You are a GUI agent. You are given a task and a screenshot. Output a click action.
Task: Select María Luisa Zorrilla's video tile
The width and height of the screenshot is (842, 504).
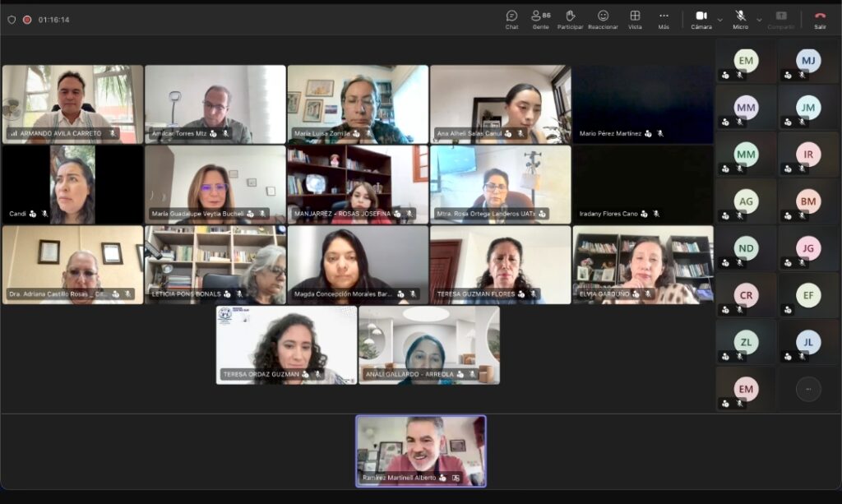coord(358,104)
